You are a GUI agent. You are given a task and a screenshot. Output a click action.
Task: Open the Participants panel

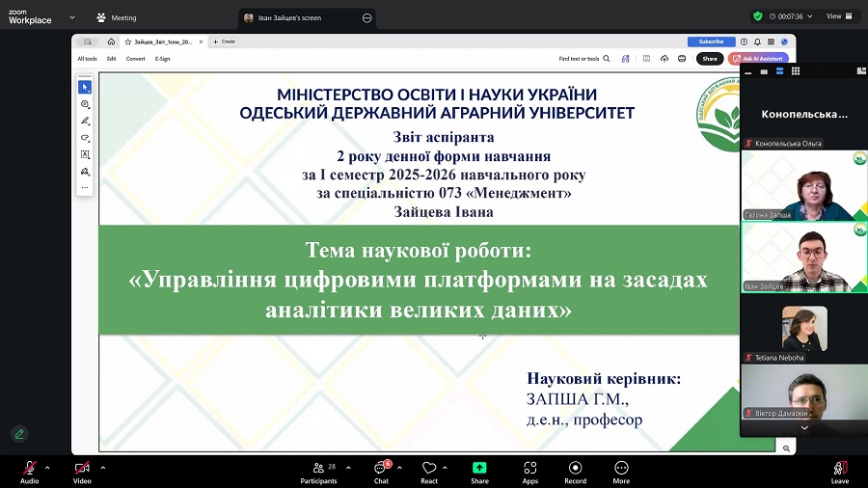[317, 469]
